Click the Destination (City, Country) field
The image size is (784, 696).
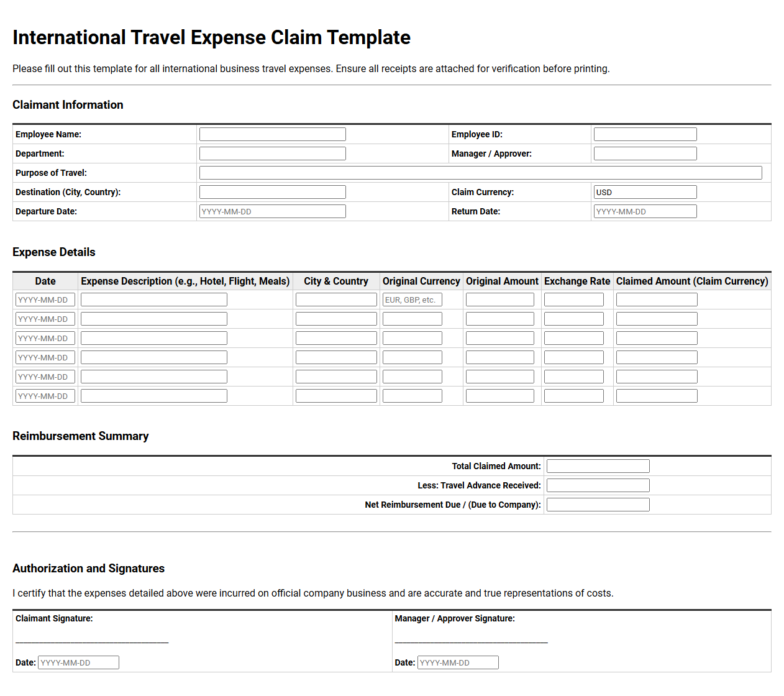[272, 192]
